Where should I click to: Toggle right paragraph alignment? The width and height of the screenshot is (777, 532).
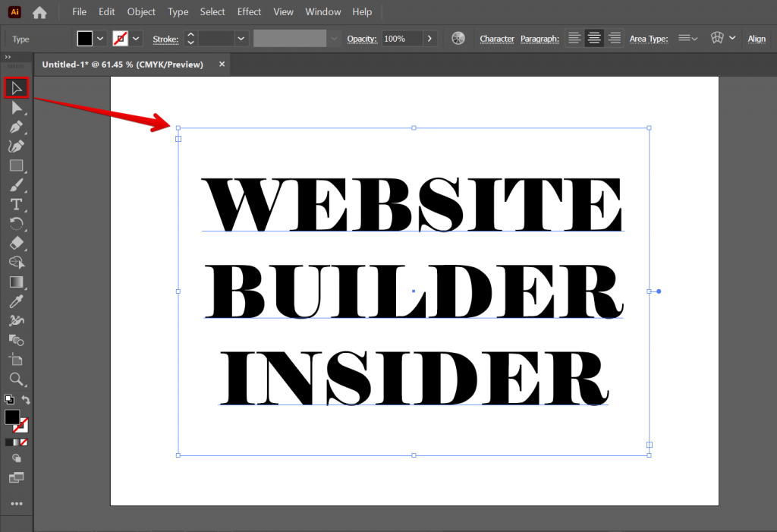(x=614, y=37)
